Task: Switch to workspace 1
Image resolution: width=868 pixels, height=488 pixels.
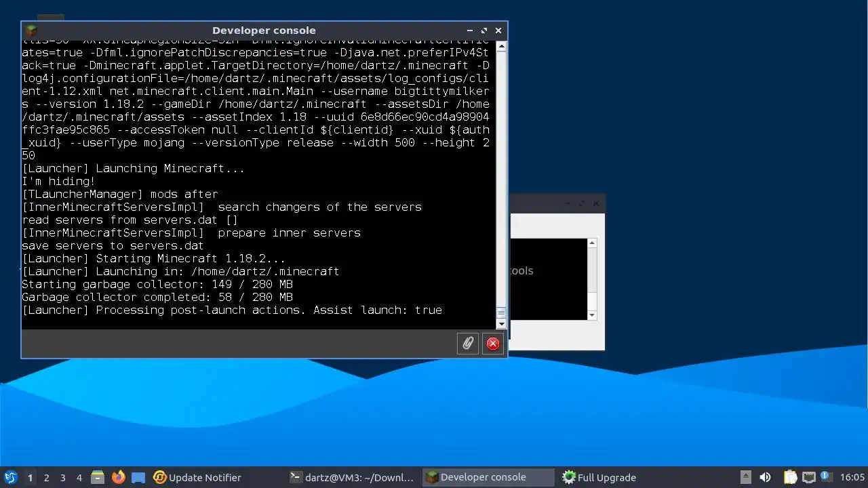Action: click(x=30, y=478)
